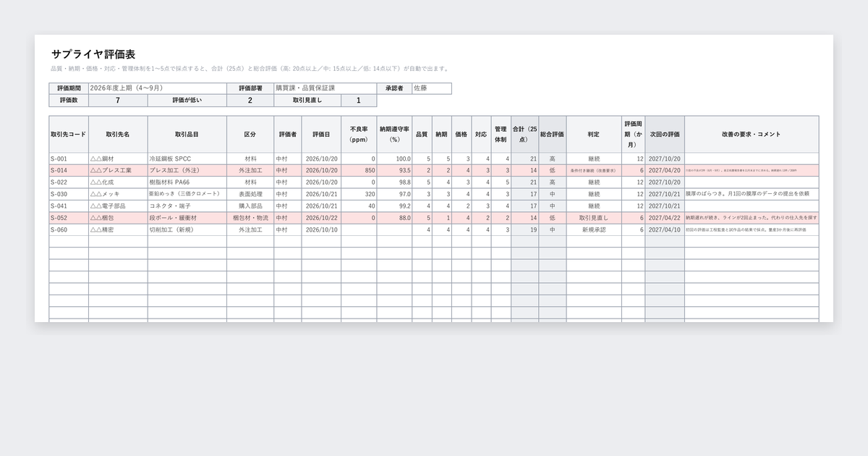Click the 不良率（ppm） column header
Image resolution: width=868 pixels, height=456 pixels.
pyautogui.click(x=359, y=135)
